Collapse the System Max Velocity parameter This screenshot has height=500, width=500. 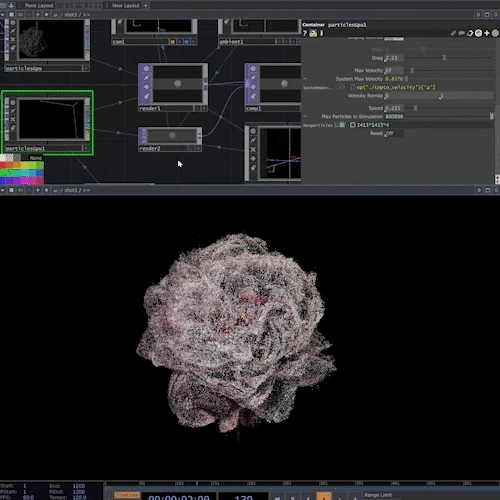[x=305, y=79]
